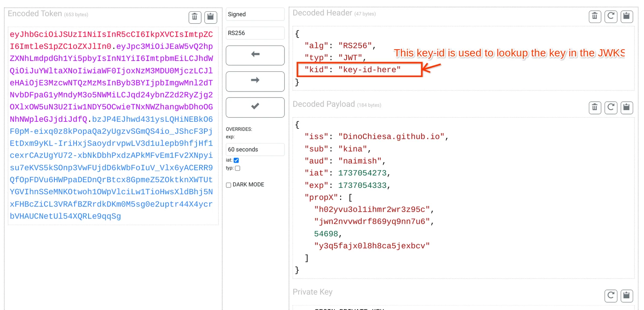Uncheck the iat override checkbox
This screenshot has height=310, width=644.
(x=236, y=160)
